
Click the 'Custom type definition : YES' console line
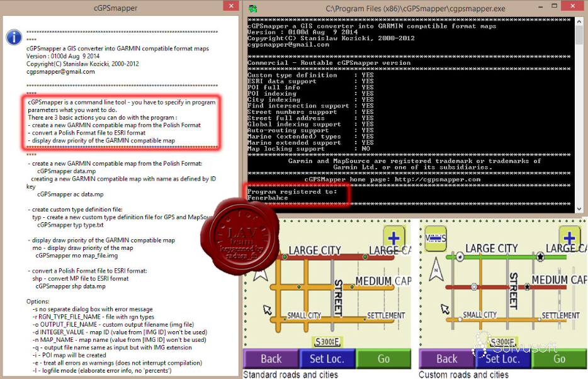310,76
